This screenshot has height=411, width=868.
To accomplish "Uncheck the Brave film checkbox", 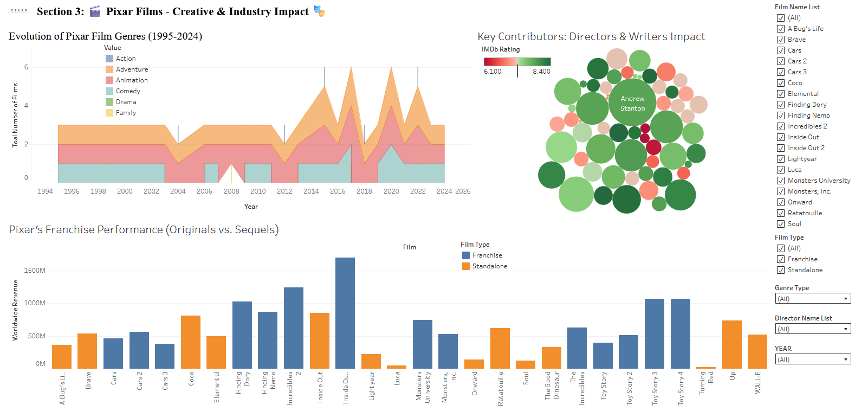I will click(x=781, y=40).
